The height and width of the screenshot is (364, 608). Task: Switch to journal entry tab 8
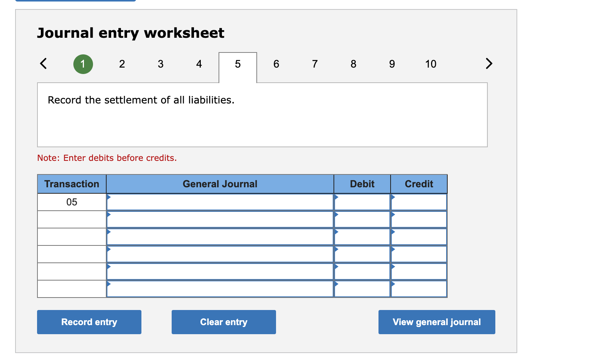point(354,64)
